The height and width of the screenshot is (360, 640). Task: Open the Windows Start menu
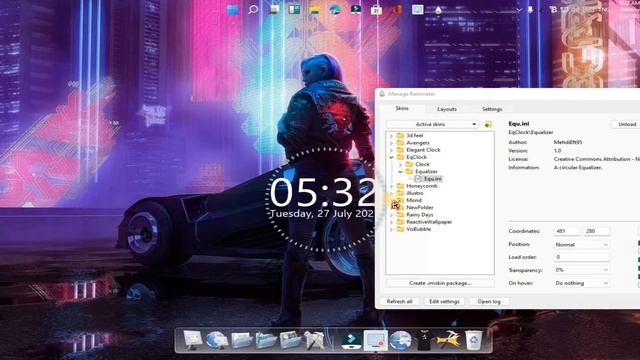pos(232,9)
